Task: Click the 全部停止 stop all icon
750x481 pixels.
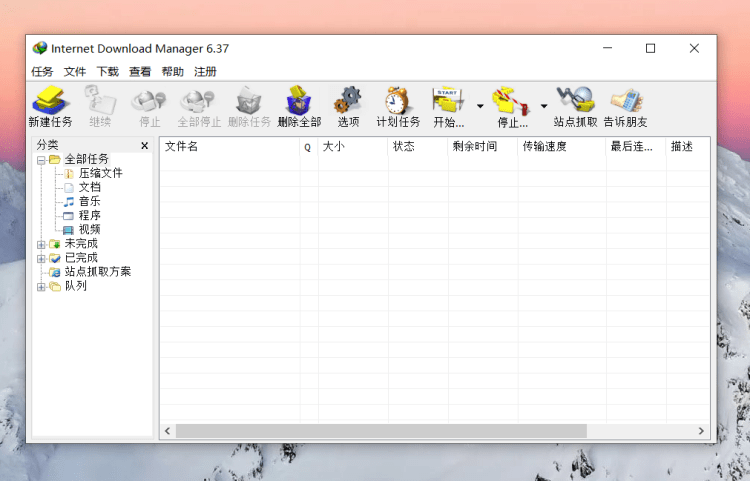Action: coord(199,101)
